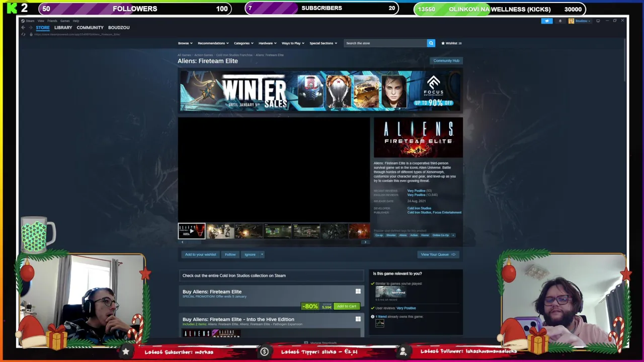Open the Special Sections dropdown

point(323,43)
